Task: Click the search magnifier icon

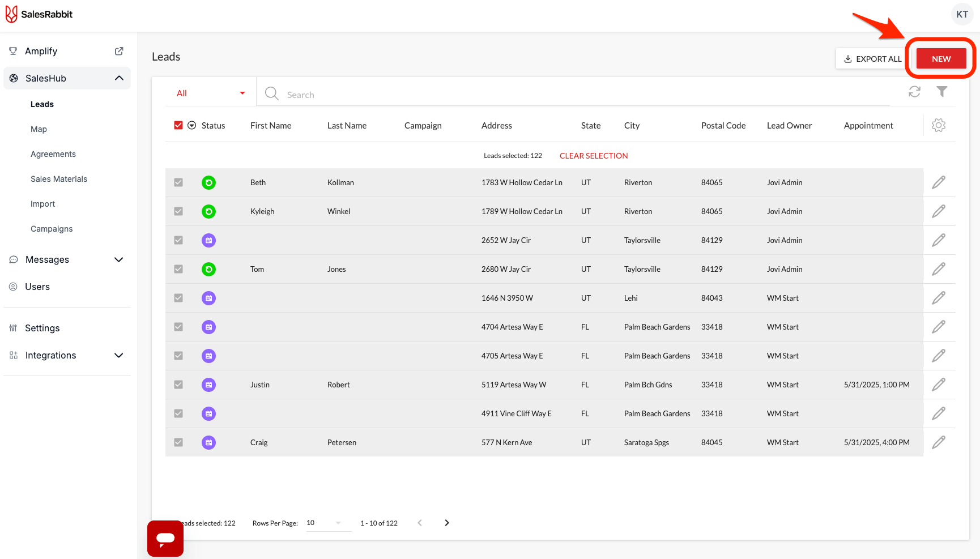Action: click(x=272, y=93)
